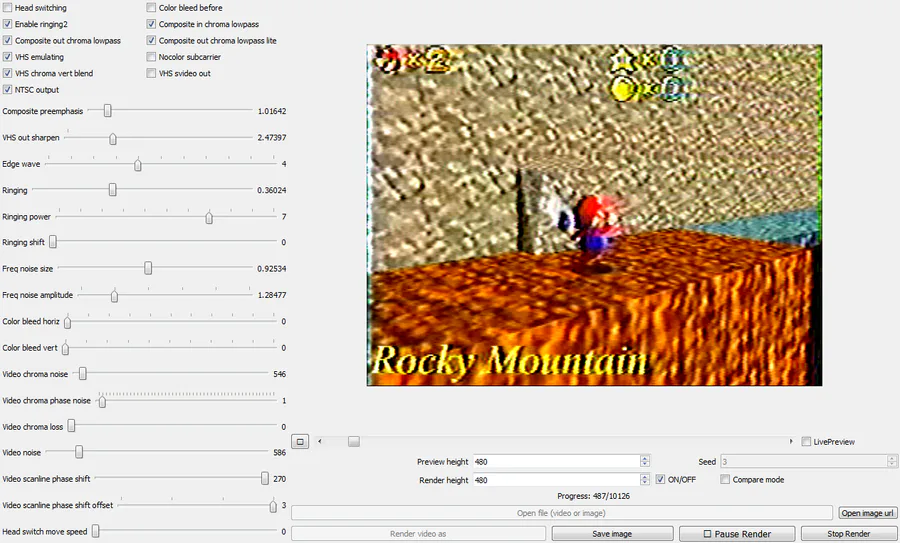This screenshot has width=900, height=543.
Task: Click the scanline phase shift value 270
Action: click(280, 479)
